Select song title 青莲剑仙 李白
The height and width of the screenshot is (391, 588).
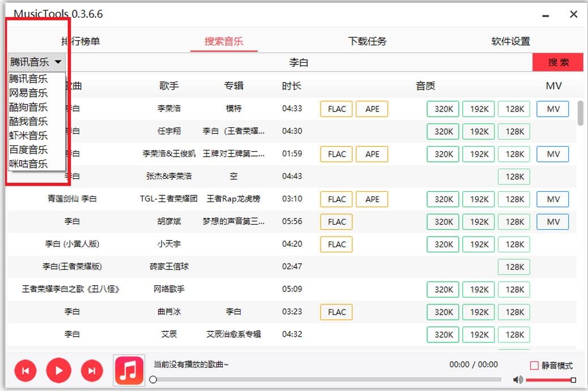[x=72, y=199]
